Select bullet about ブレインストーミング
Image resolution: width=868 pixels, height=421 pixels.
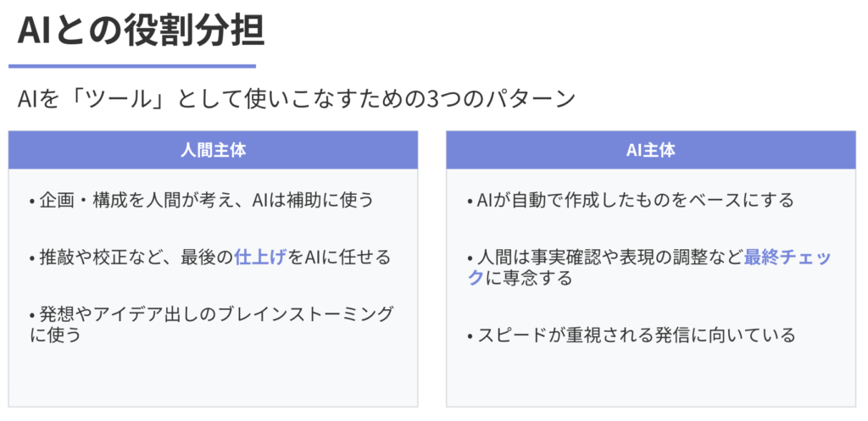click(211, 324)
